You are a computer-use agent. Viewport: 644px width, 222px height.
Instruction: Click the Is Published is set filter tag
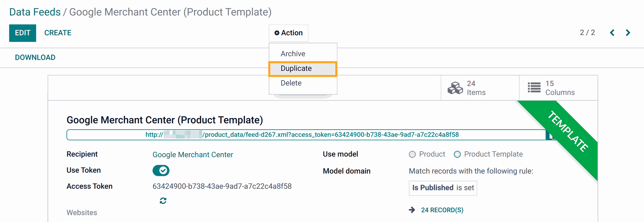tap(443, 188)
